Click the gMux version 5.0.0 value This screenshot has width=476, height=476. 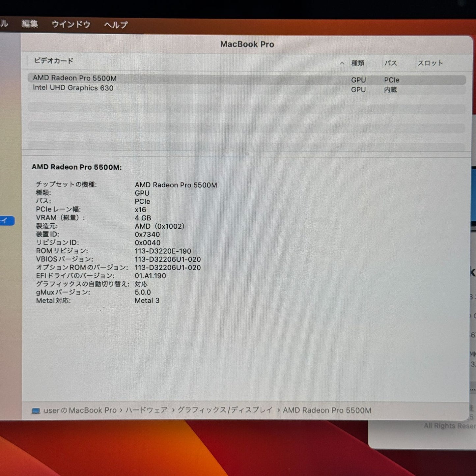tap(143, 292)
